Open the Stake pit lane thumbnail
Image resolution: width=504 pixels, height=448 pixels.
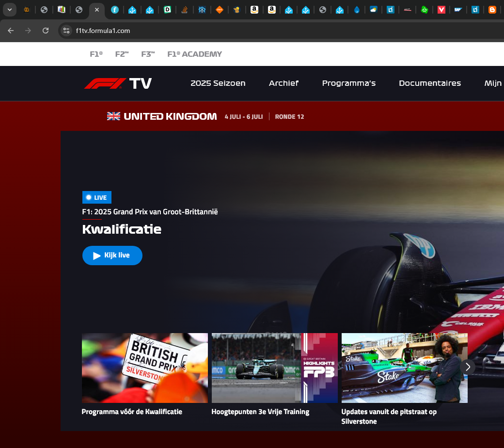pyautogui.click(x=404, y=368)
